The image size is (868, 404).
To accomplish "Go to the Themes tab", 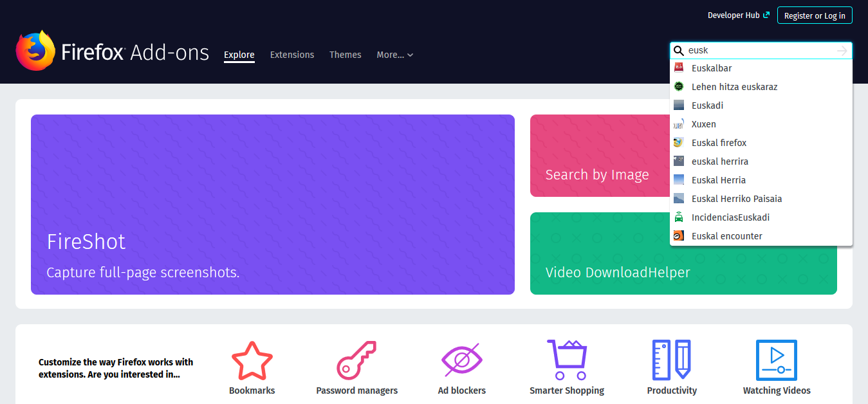I will click(x=346, y=55).
